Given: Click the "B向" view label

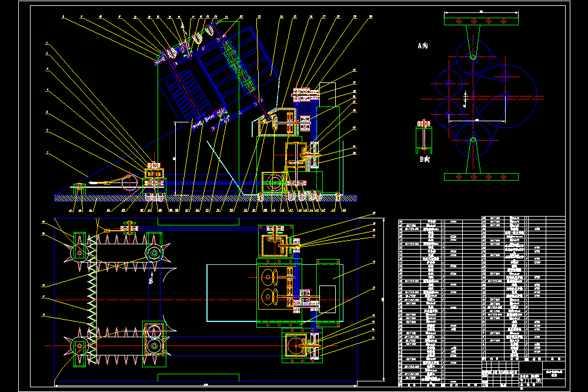Looking at the screenshot, I should coord(425,159).
